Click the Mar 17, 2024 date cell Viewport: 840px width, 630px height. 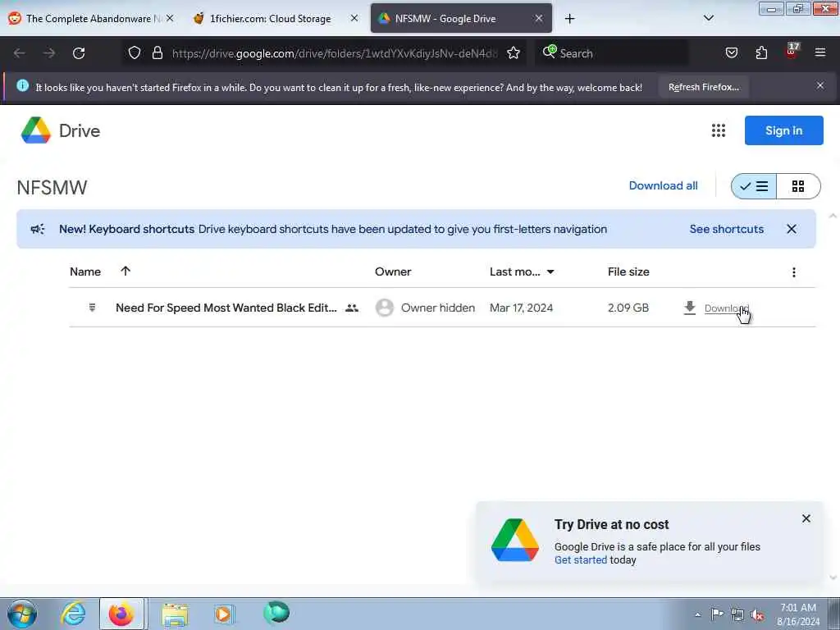[x=521, y=308]
